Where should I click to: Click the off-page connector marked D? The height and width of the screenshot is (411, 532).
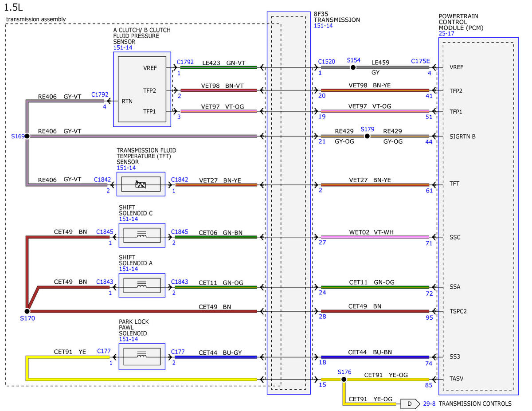(x=410, y=404)
